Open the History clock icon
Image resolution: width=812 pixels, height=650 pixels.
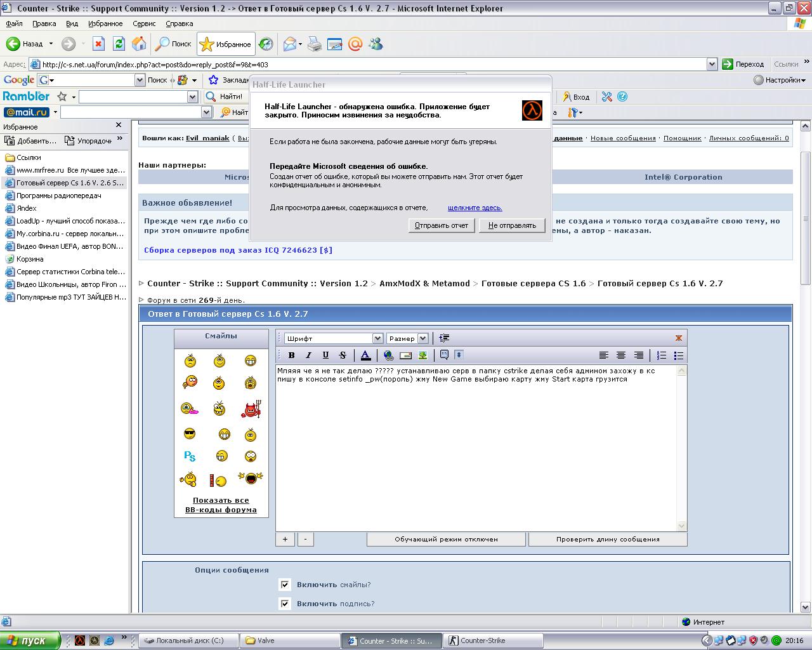point(266,44)
